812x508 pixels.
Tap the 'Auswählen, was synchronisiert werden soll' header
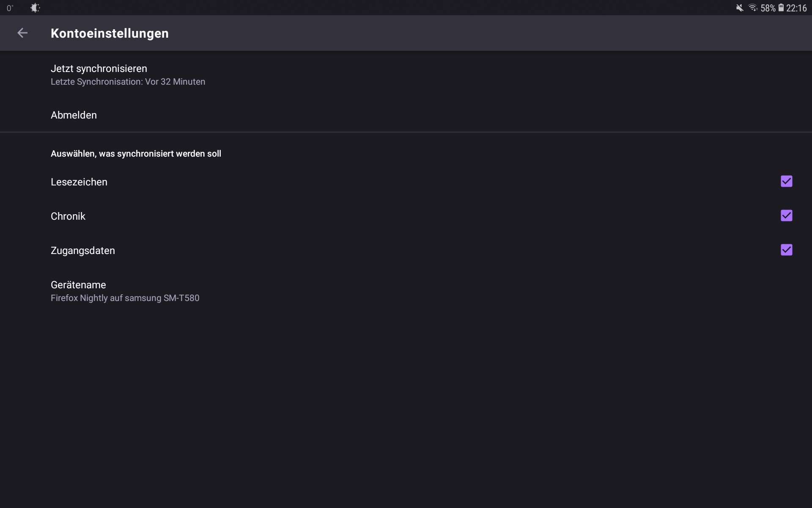pyautogui.click(x=136, y=154)
